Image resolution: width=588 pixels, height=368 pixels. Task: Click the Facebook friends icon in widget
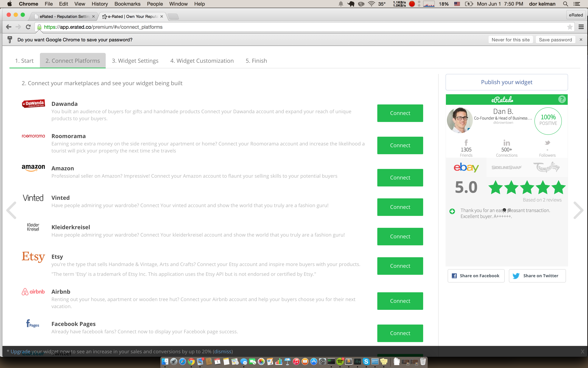466,143
